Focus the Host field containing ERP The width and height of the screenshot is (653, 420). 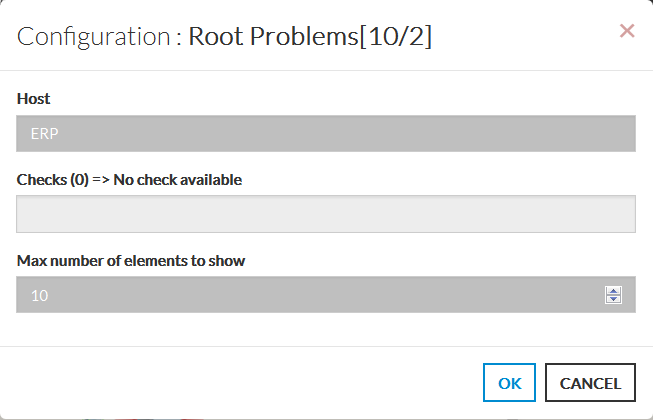[326, 133]
